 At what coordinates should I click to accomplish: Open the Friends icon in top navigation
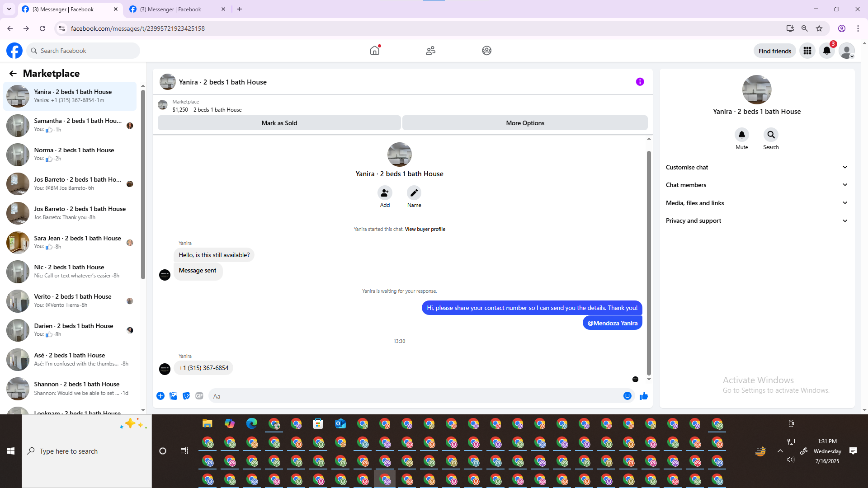click(431, 51)
